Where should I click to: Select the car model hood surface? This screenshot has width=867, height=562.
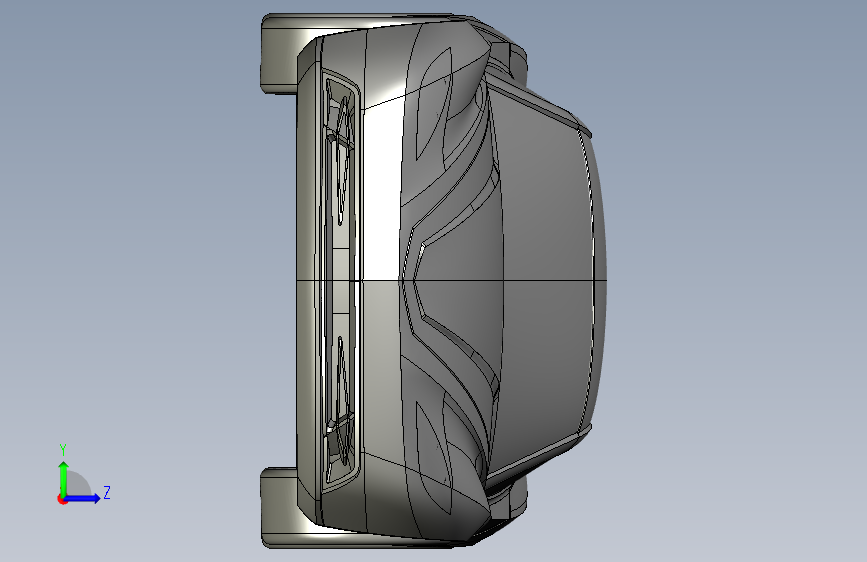(459, 281)
